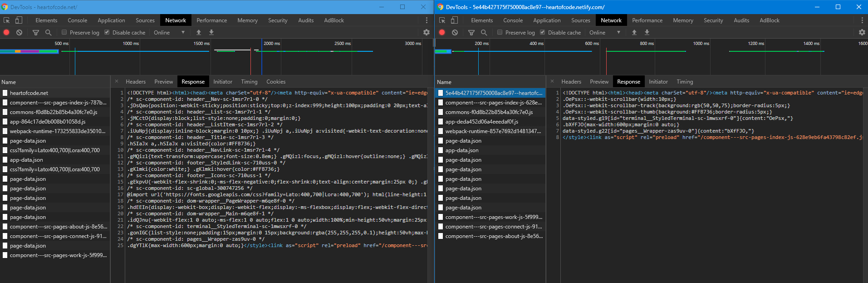This screenshot has height=283, width=868.
Task: Stop recording network log in right DevTools
Action: pos(442,32)
